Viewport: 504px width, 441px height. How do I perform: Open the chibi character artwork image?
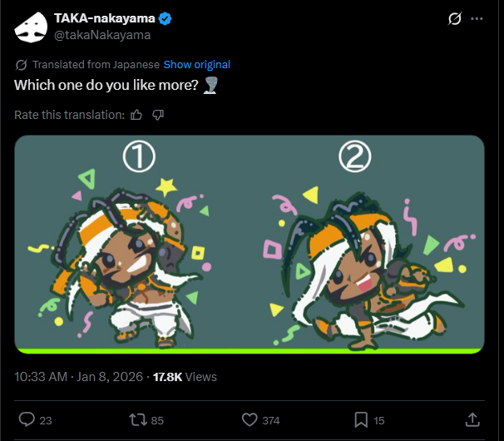click(250, 244)
